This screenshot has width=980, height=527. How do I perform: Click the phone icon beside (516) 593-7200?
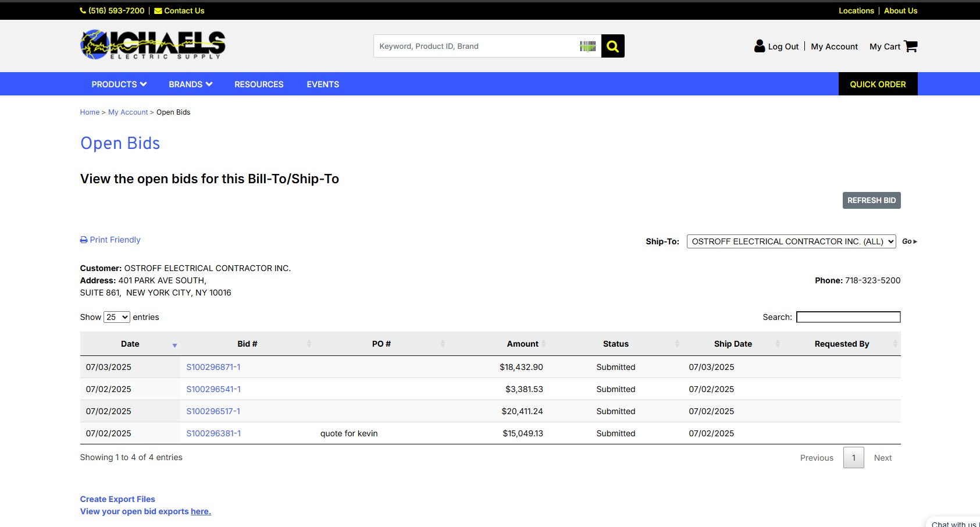coord(83,10)
